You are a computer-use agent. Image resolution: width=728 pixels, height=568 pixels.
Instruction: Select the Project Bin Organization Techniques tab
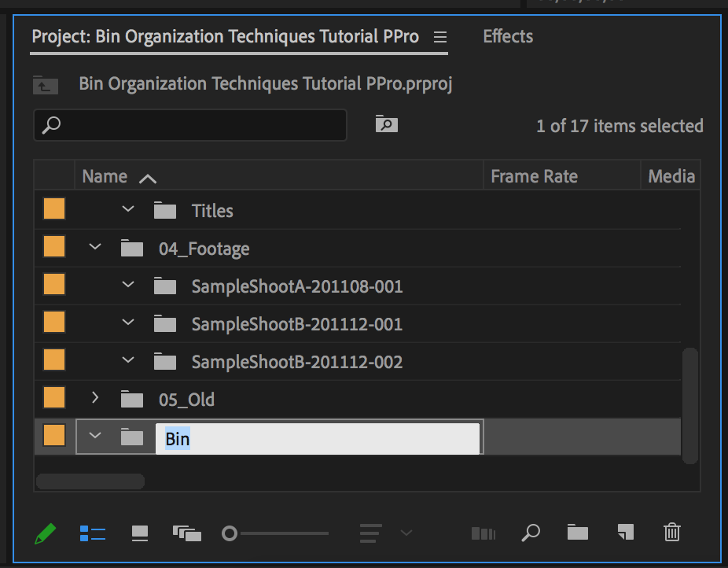pos(225,37)
